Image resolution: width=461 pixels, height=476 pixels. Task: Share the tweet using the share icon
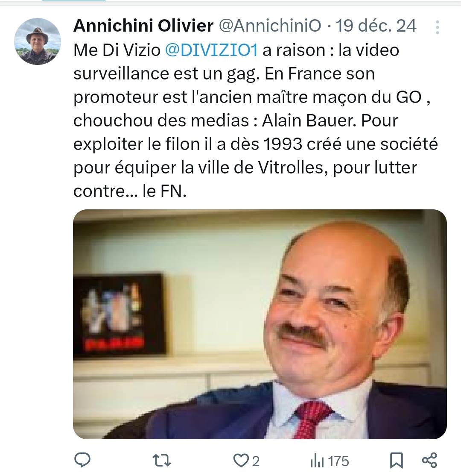[x=429, y=460]
